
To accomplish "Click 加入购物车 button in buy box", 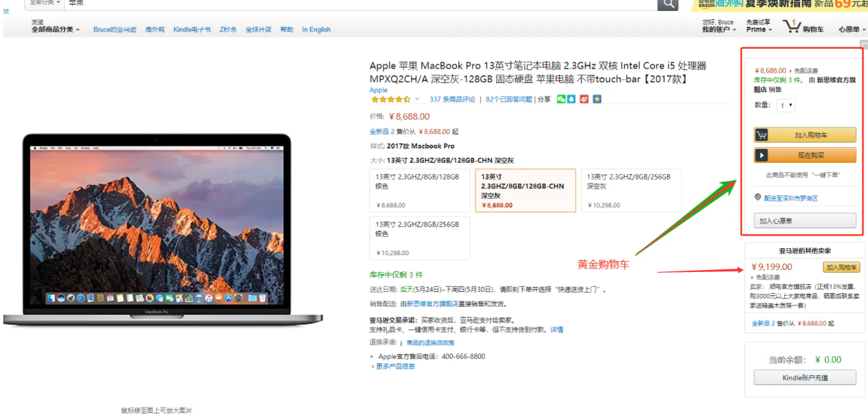I will (805, 135).
